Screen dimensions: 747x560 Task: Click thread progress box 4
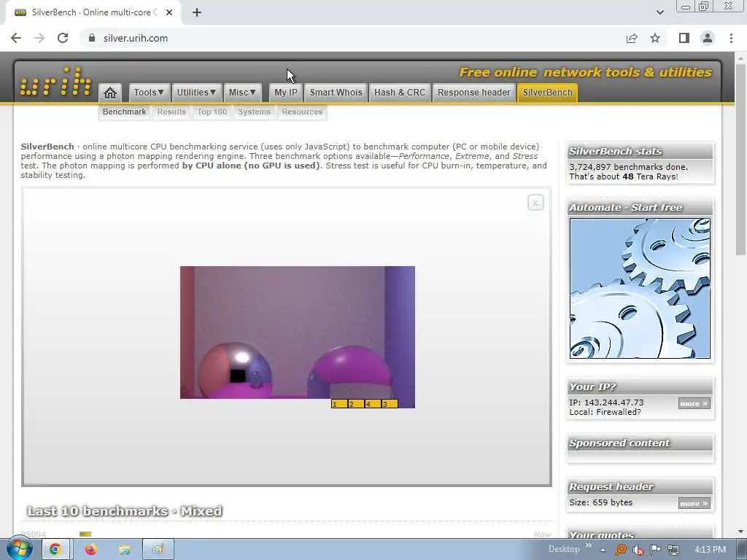(x=373, y=404)
